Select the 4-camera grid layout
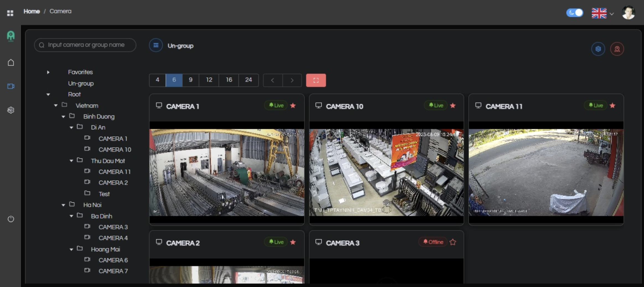This screenshot has width=644, height=287. point(157,80)
